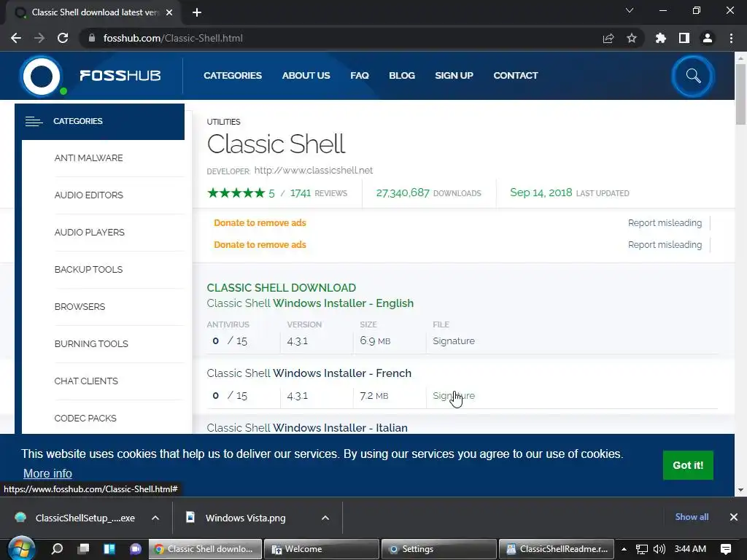
Task: Close the Classic Shell browser tab
Action: pyautogui.click(x=169, y=12)
